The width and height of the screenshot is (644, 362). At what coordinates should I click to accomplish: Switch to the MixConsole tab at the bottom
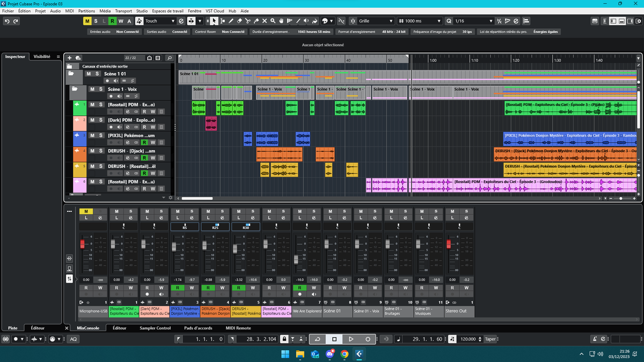click(x=89, y=328)
